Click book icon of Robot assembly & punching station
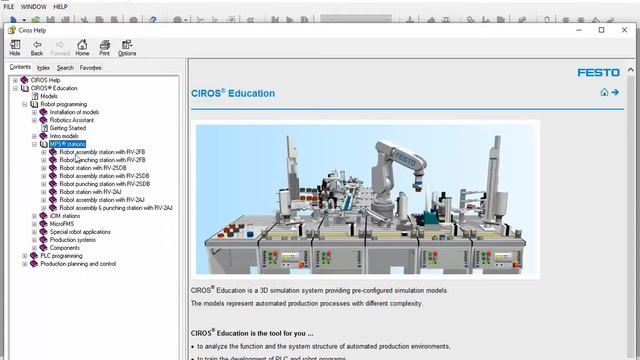The image size is (640, 360). (53, 208)
